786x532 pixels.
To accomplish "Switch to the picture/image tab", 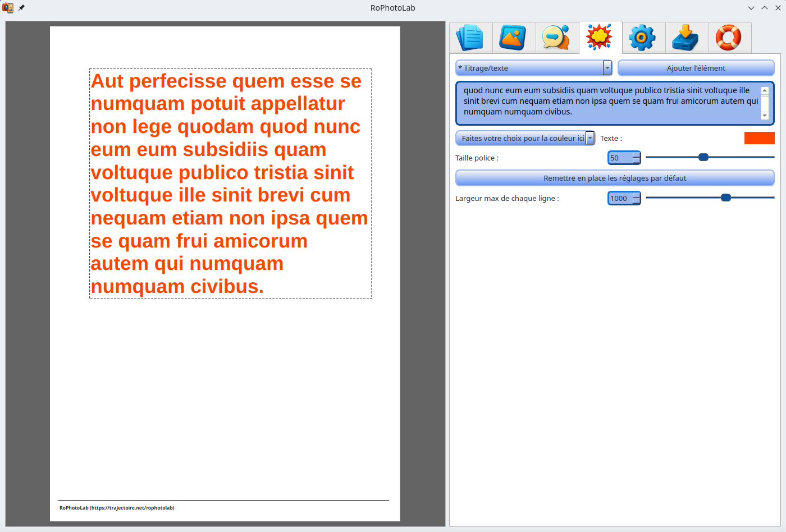I will point(514,38).
